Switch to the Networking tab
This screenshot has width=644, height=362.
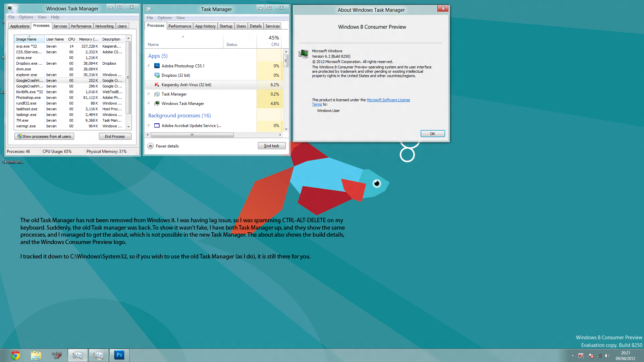click(x=104, y=26)
